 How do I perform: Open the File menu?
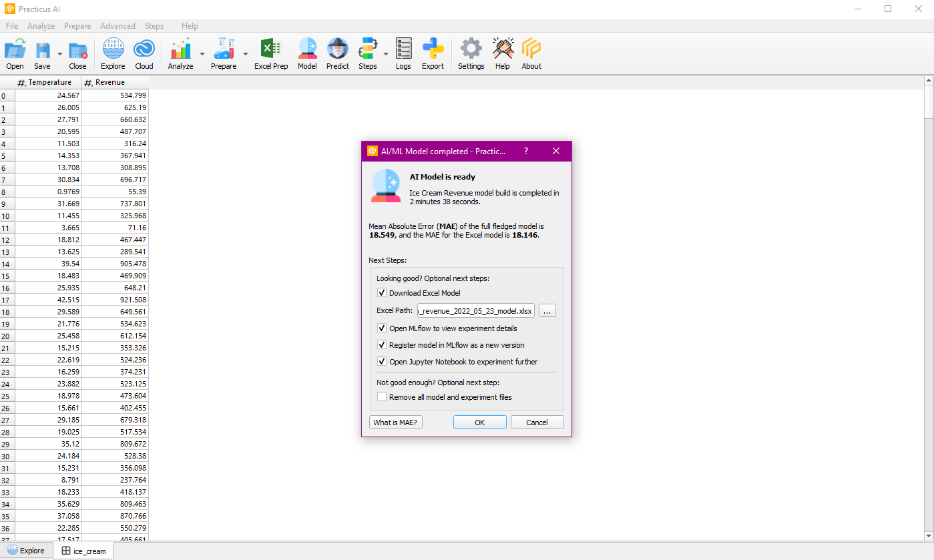point(12,26)
